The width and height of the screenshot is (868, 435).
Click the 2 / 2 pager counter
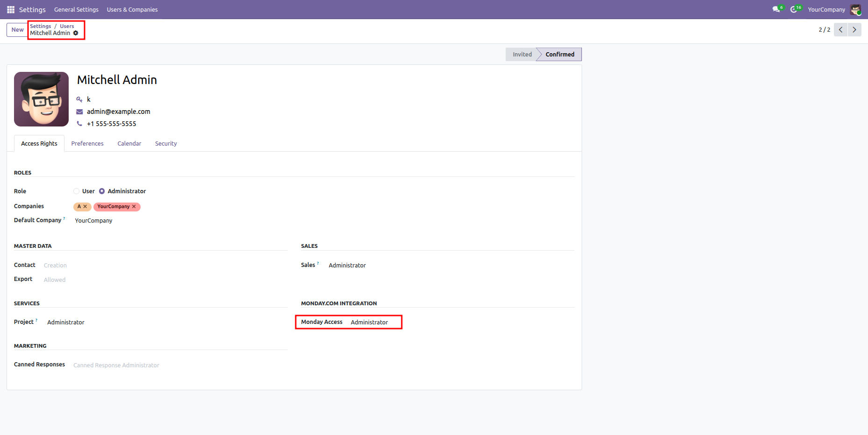825,29
